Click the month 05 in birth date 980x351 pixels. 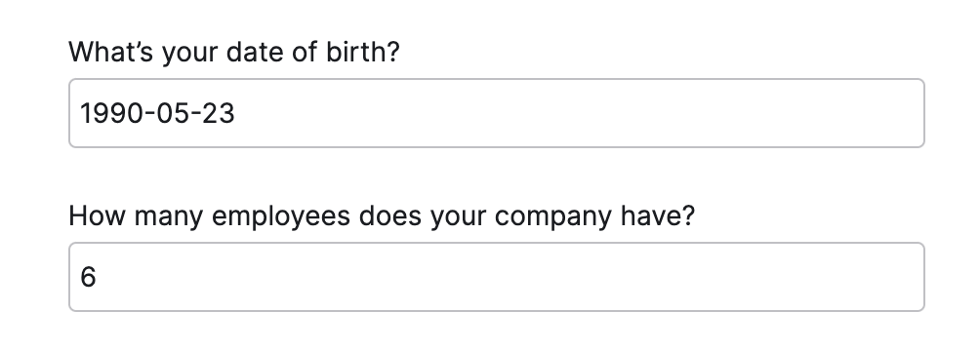coord(172,114)
